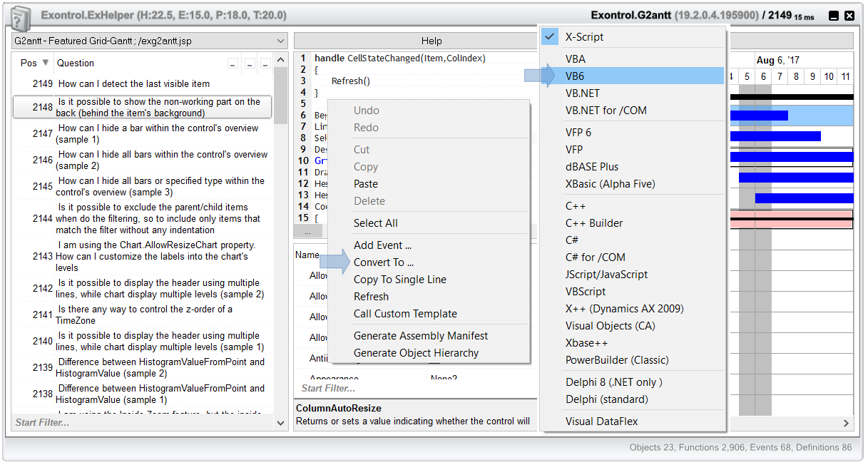Click the sort arrow in Pos column header

(x=46, y=63)
